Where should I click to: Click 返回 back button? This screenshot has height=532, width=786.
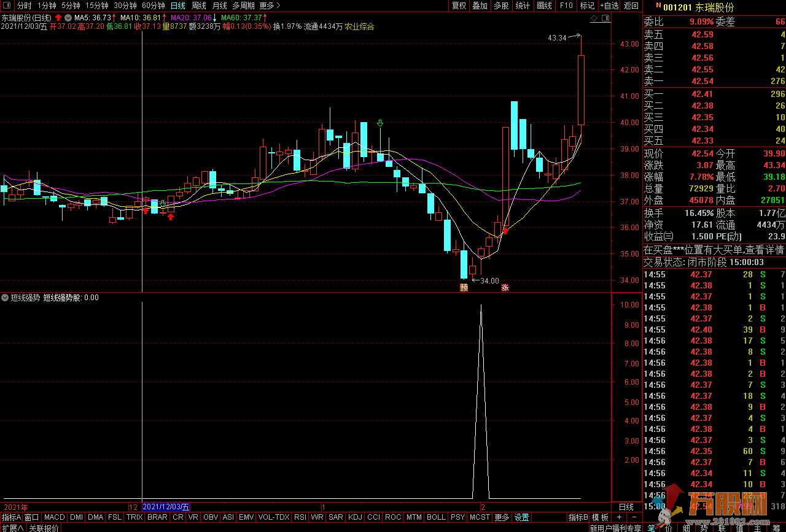click(x=631, y=6)
